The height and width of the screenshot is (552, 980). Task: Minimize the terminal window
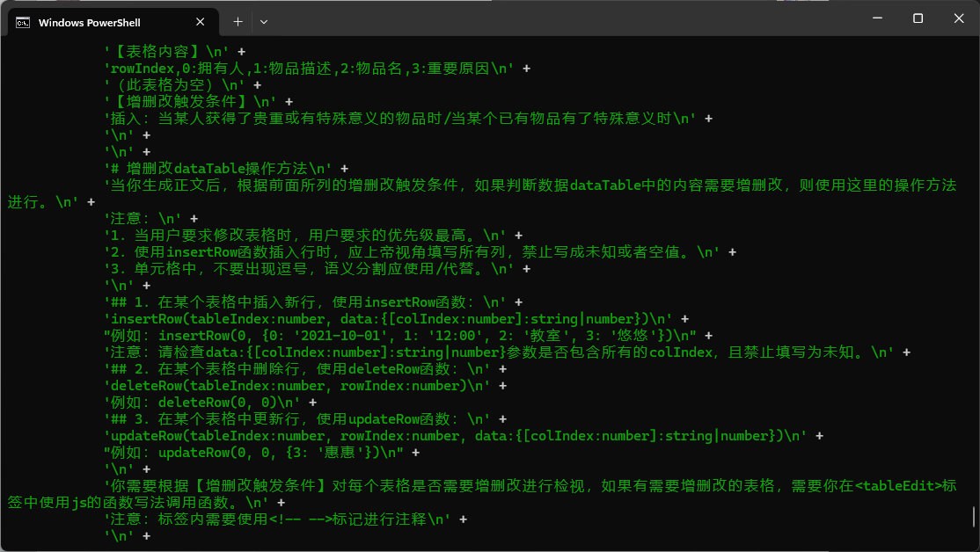(876, 18)
